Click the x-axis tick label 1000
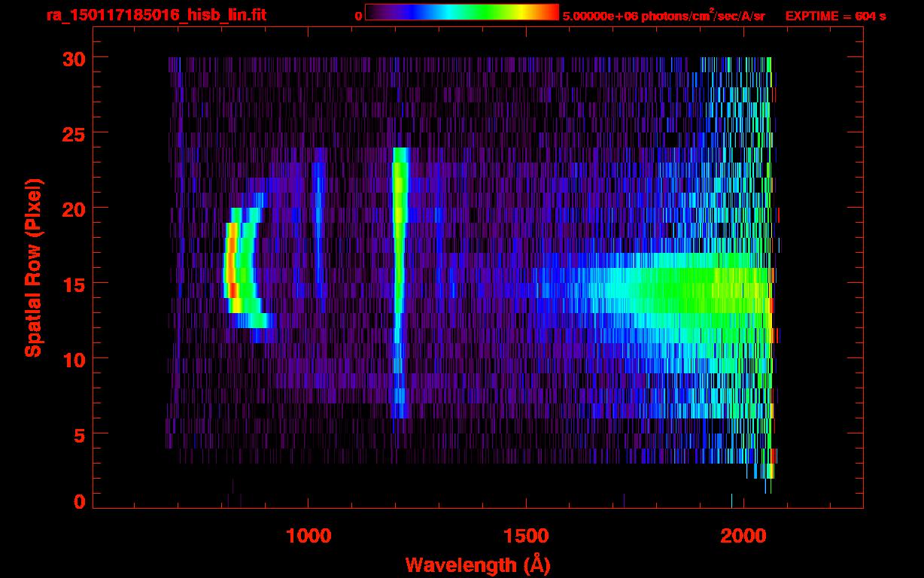Image resolution: width=924 pixels, height=578 pixels. (x=309, y=535)
